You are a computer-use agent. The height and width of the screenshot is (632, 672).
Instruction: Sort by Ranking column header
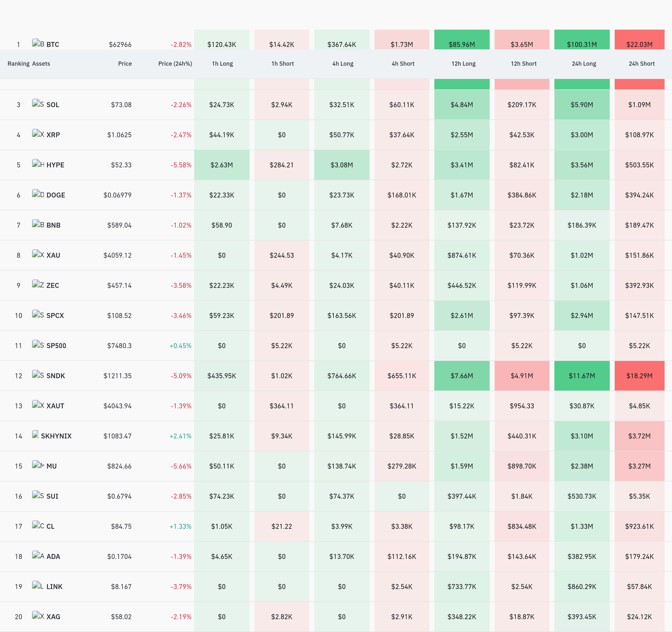[x=19, y=63]
